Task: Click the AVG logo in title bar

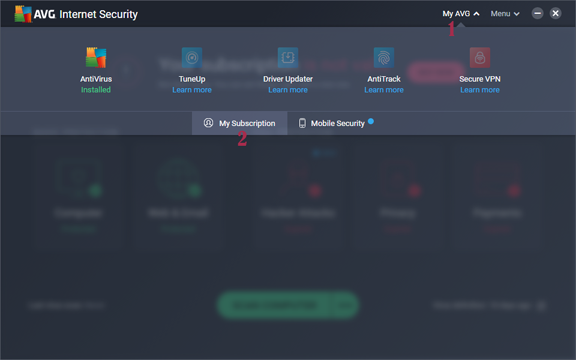Action: click(x=24, y=14)
